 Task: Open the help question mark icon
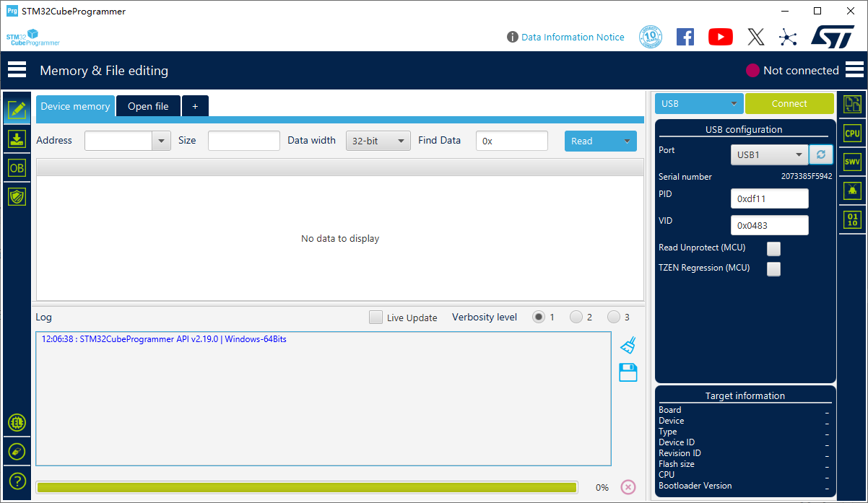(17, 481)
